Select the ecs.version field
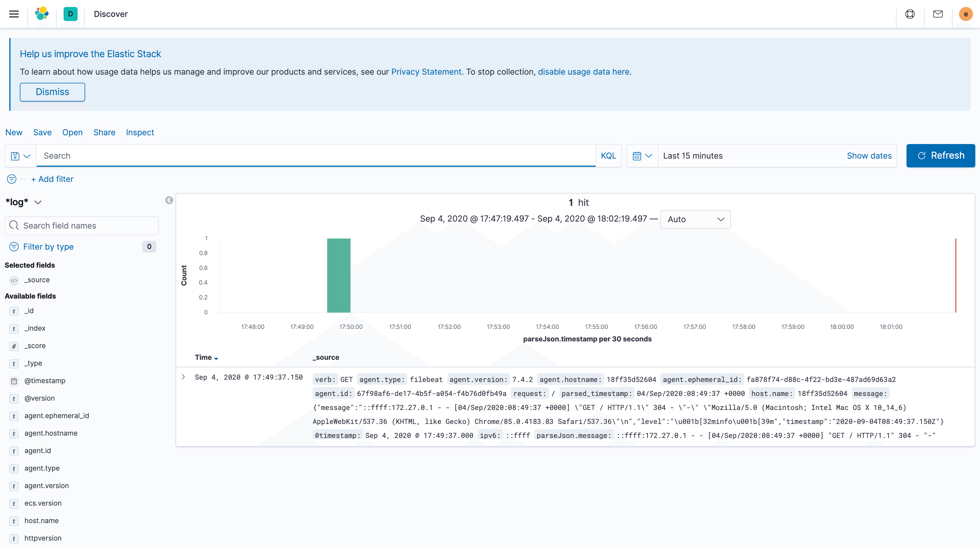This screenshot has height=547, width=980. click(x=43, y=503)
